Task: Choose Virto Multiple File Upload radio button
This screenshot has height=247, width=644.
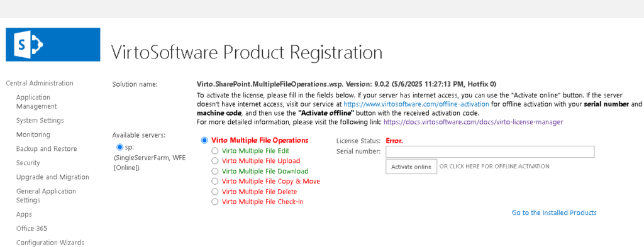Action: pyautogui.click(x=214, y=161)
